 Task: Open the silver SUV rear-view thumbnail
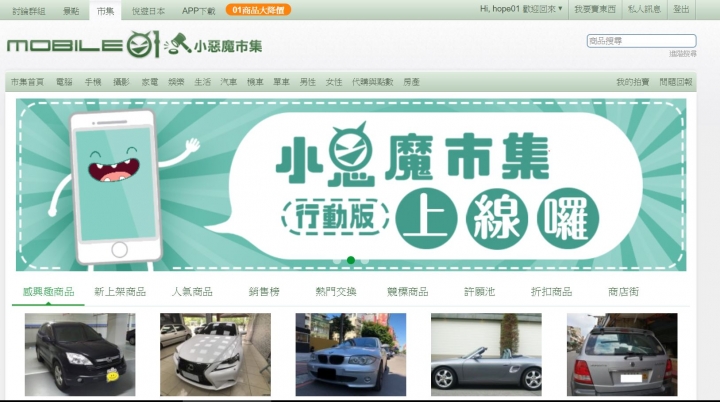622,355
